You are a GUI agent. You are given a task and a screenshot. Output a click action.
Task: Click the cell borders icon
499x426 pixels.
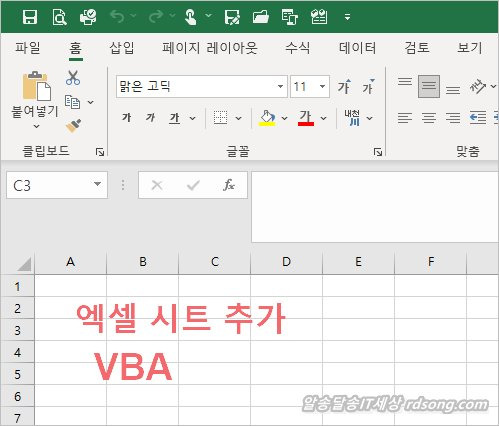(220, 118)
